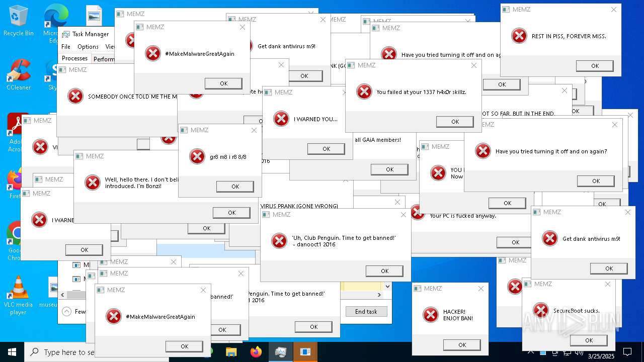Open the Options menu in Task Manager
644x362 pixels.
(88, 47)
